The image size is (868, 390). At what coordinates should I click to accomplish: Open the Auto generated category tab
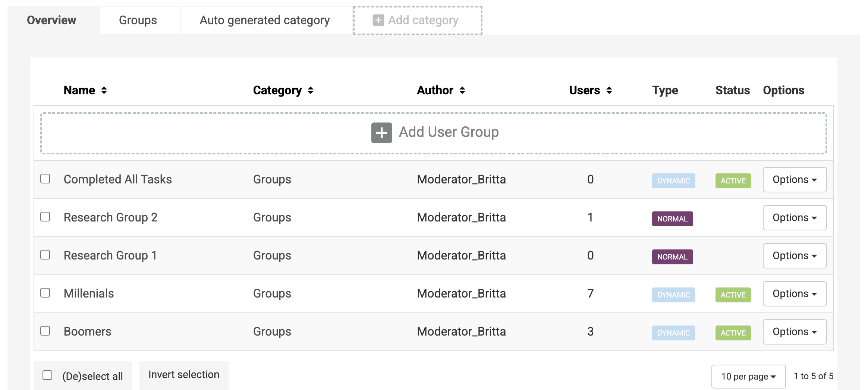tap(265, 20)
